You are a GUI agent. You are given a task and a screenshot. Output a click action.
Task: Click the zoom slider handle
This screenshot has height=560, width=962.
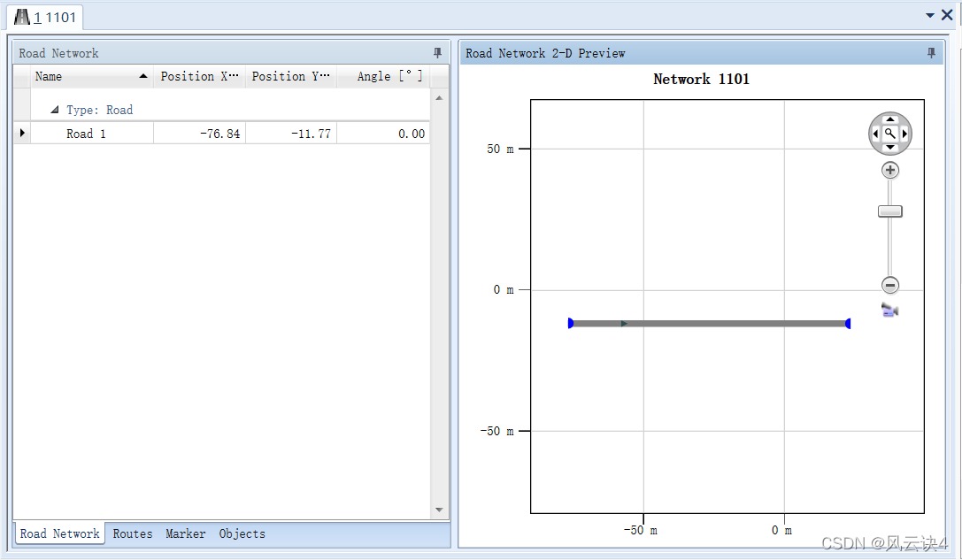(x=890, y=211)
